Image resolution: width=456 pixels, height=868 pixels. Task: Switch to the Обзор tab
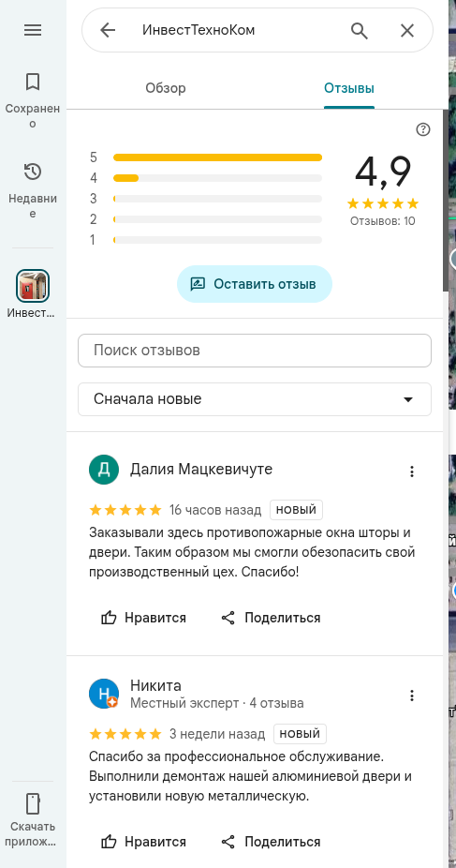(x=166, y=88)
